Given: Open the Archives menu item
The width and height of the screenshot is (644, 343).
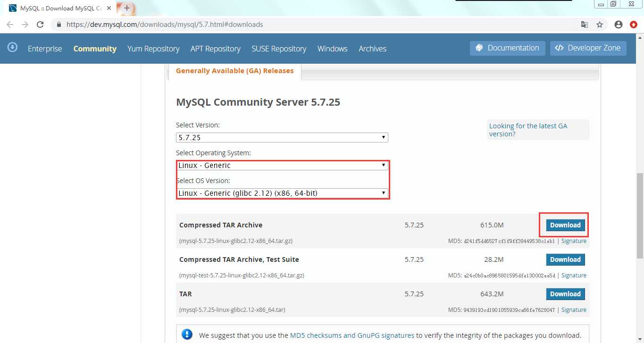Looking at the screenshot, I should point(372,49).
